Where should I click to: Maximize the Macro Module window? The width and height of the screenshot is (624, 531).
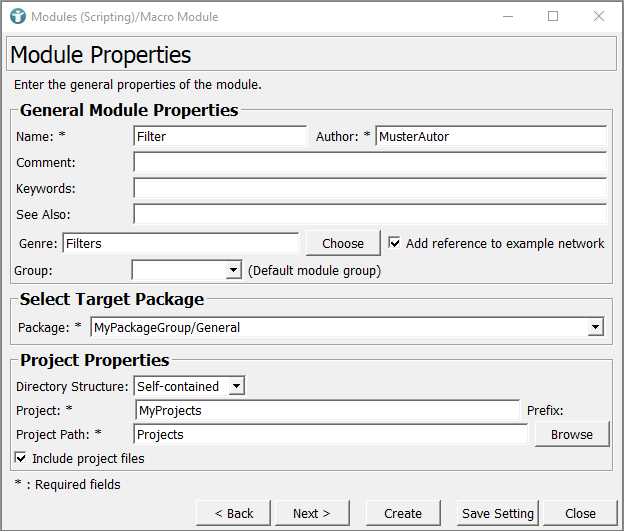coord(553,17)
